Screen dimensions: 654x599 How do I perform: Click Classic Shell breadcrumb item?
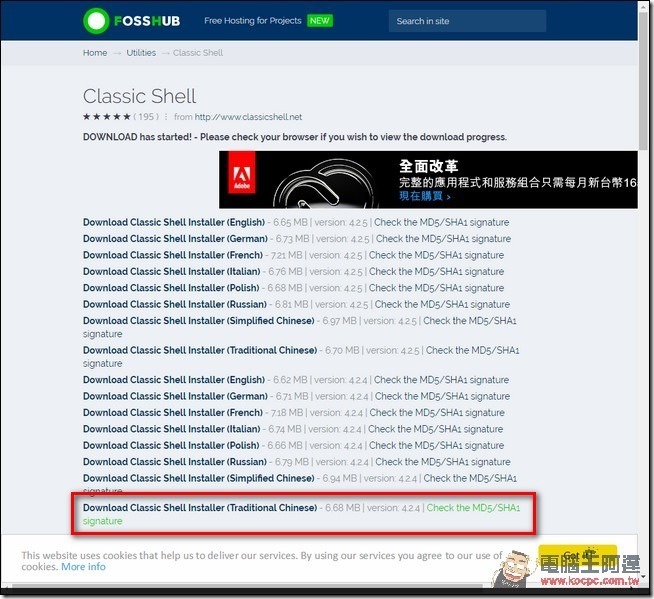pyautogui.click(x=198, y=53)
